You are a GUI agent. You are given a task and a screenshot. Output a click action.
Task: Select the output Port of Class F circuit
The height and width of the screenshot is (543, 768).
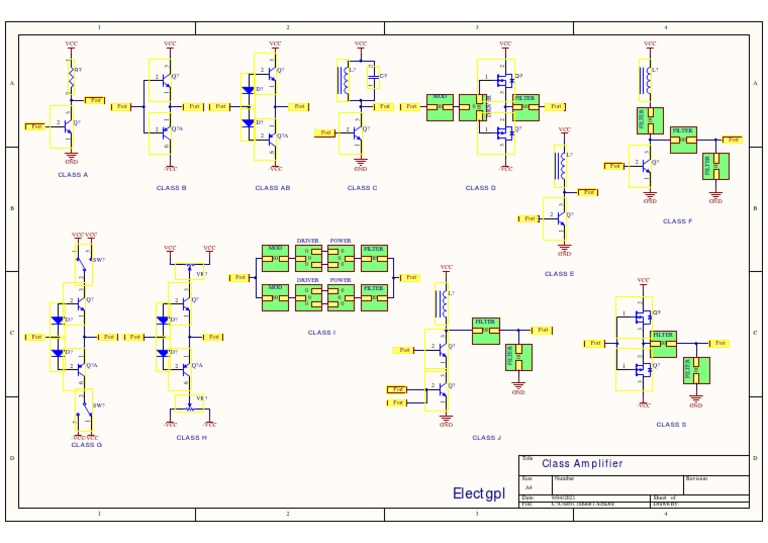click(x=733, y=140)
